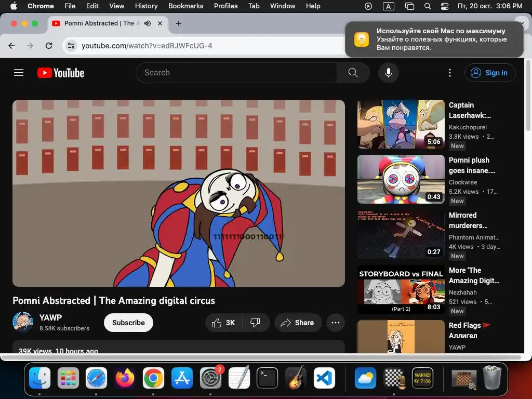Click the browser address bar URL

point(147,46)
